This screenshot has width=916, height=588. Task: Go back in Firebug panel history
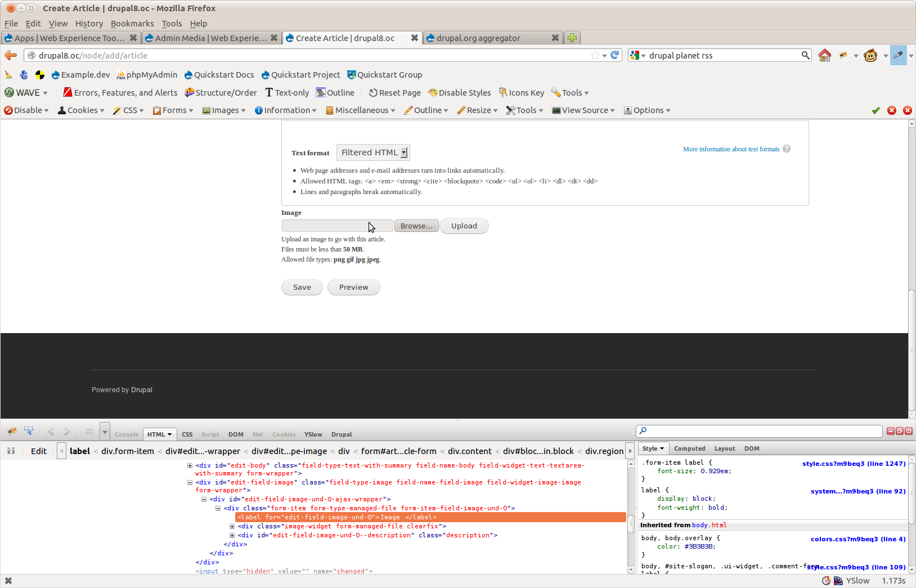[51, 432]
